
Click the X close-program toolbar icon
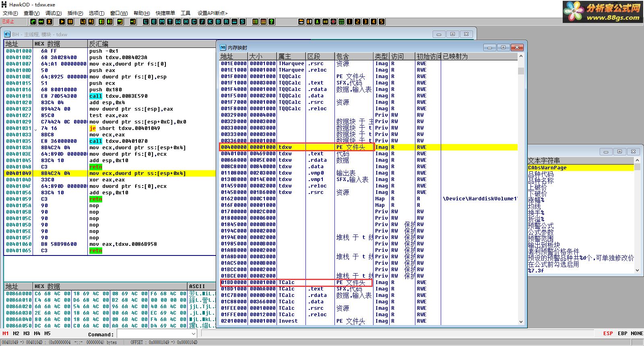[50, 22]
